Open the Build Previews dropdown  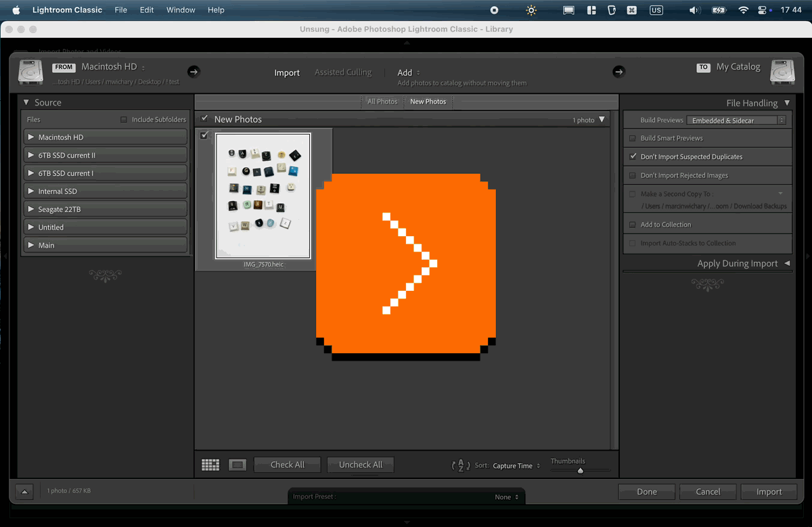coord(736,120)
